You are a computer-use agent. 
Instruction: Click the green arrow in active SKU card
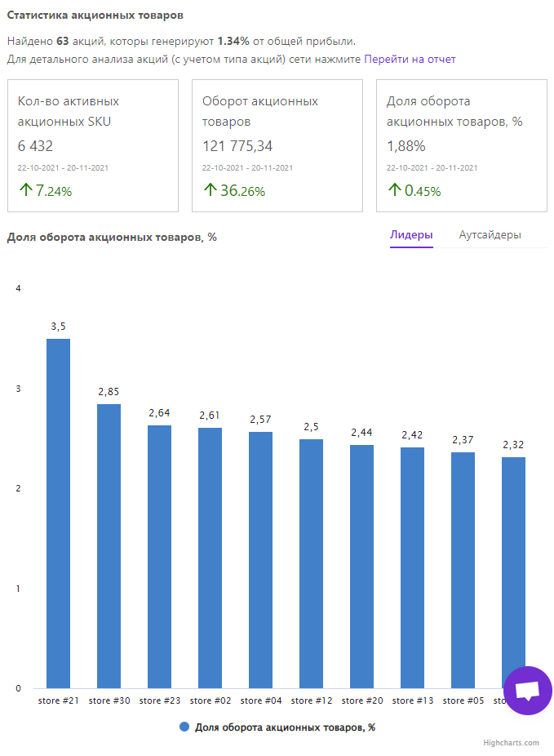click(26, 191)
